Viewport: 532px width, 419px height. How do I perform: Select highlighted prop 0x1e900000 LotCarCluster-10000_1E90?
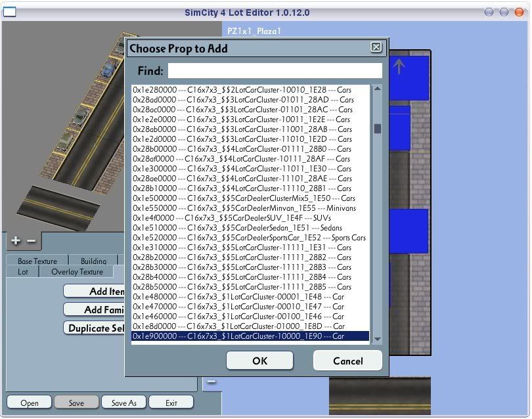(250, 336)
